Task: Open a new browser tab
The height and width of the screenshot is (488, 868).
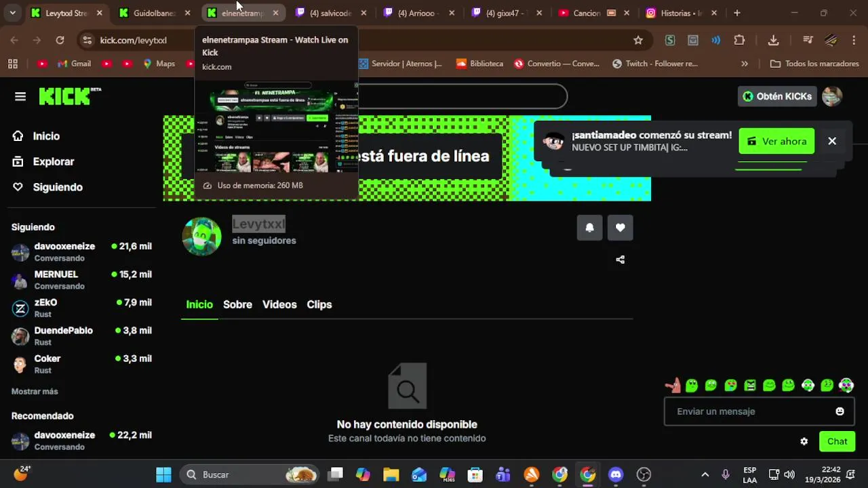Action: (x=737, y=13)
